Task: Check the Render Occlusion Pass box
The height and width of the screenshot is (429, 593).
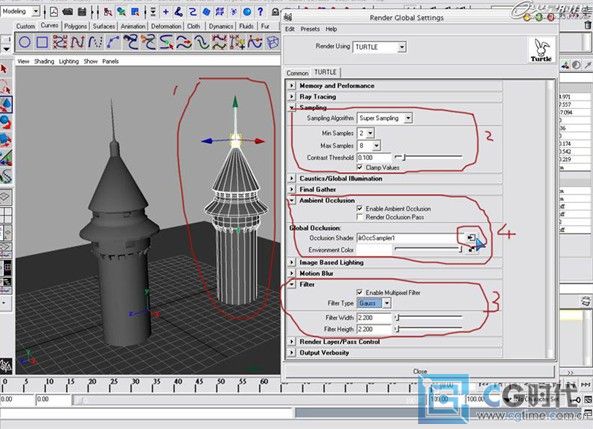Action: pos(360,217)
